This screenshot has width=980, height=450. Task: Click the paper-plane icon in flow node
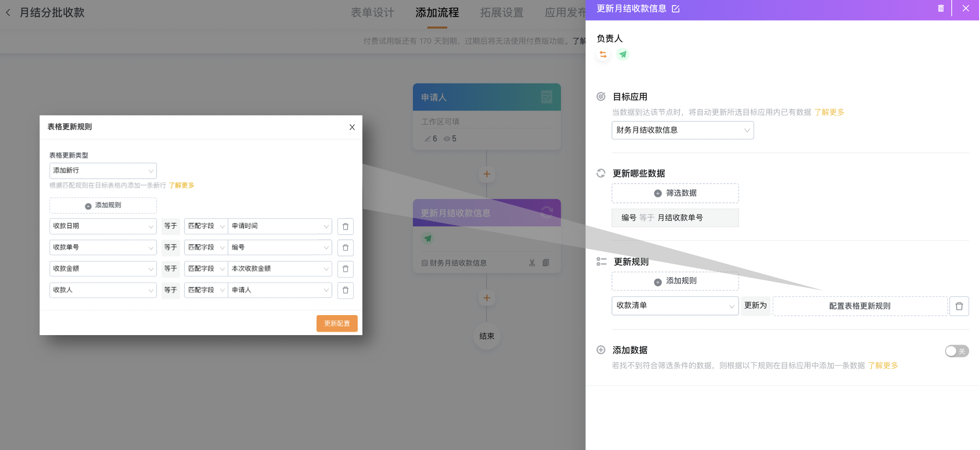(x=428, y=238)
